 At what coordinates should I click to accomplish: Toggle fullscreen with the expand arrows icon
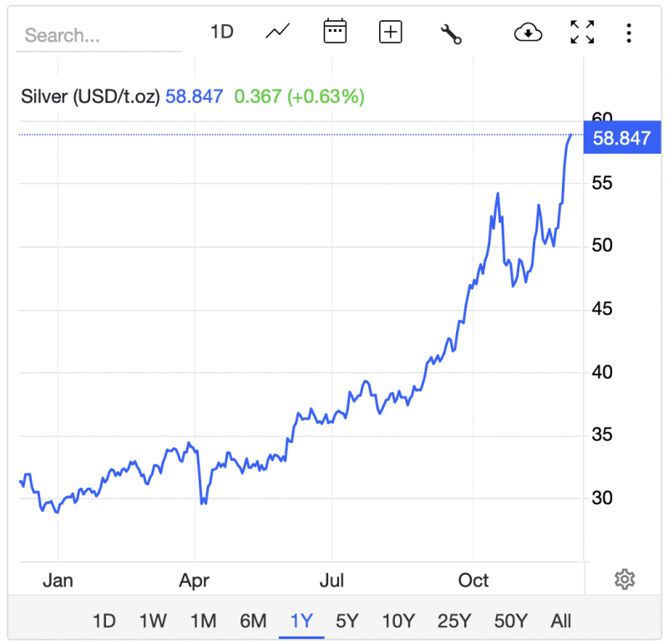point(582,33)
